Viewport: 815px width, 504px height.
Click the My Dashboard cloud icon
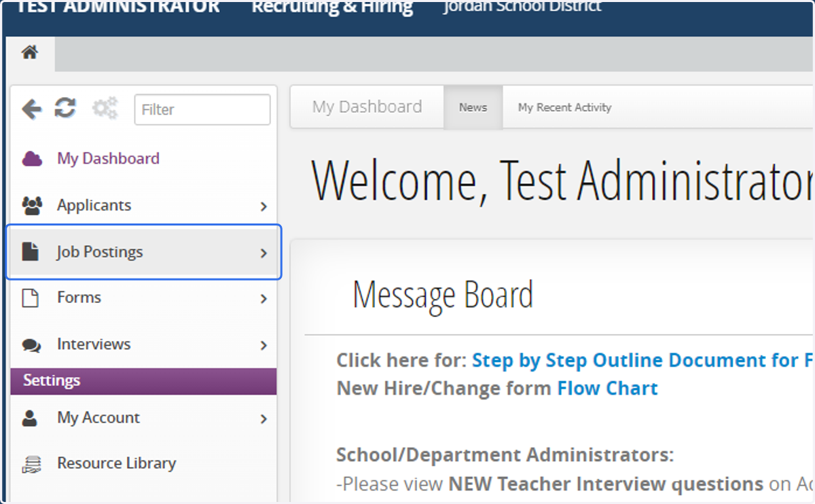32,159
